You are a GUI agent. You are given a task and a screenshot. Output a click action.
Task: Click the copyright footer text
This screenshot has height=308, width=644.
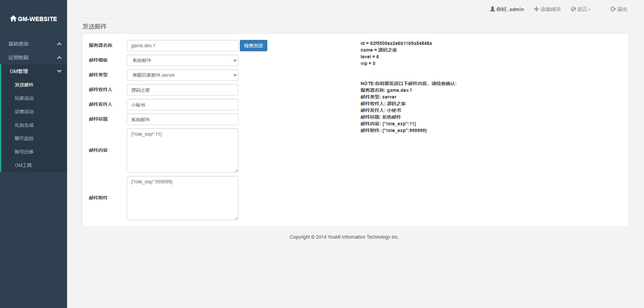(344, 237)
